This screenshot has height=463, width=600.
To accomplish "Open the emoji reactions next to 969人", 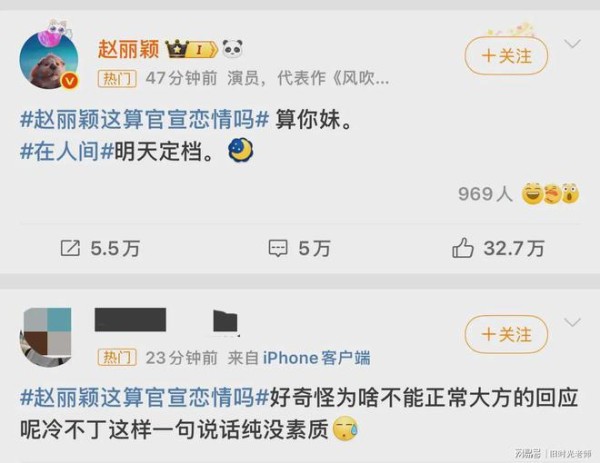I will [551, 193].
